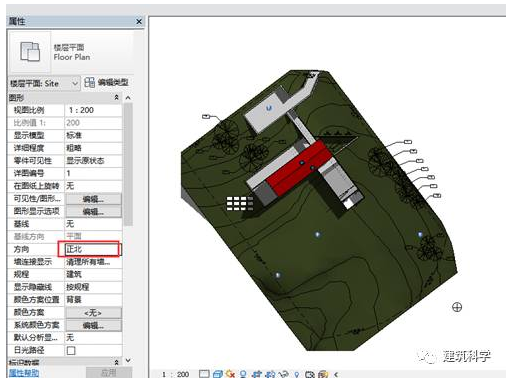Image resolution: width=513 pixels, height=382 pixels.
Task: Click the 基线 value field
Action: [x=93, y=224]
